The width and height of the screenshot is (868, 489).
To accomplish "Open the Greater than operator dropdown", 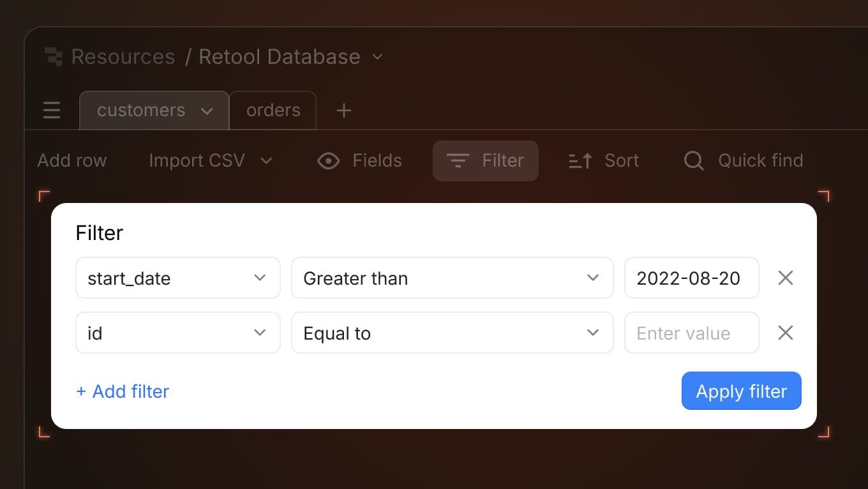I will tap(453, 278).
